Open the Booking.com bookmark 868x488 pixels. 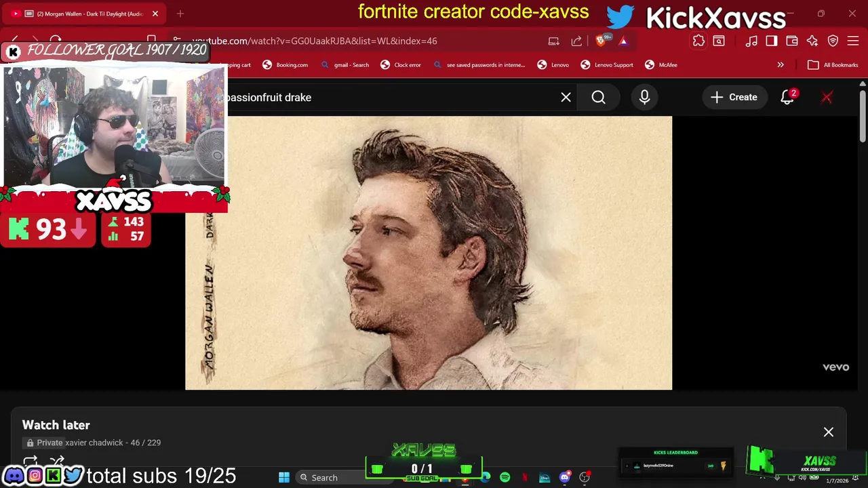285,65
